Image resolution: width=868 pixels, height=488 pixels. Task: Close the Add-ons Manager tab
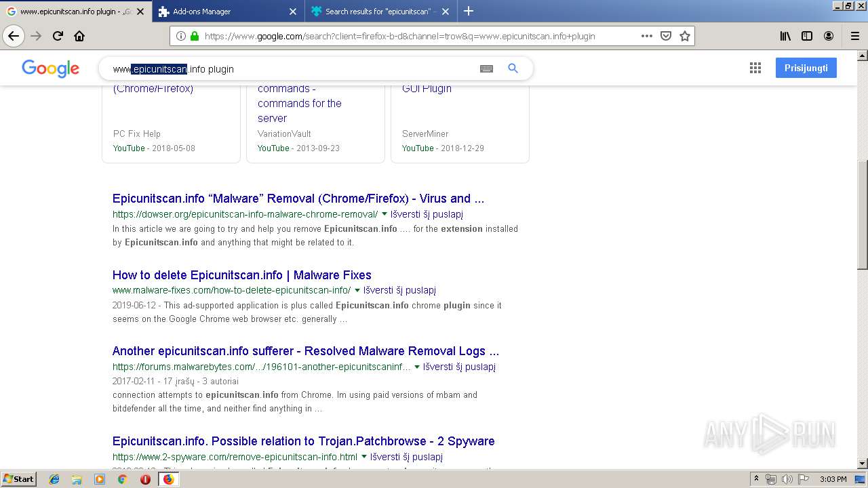pyautogui.click(x=293, y=12)
